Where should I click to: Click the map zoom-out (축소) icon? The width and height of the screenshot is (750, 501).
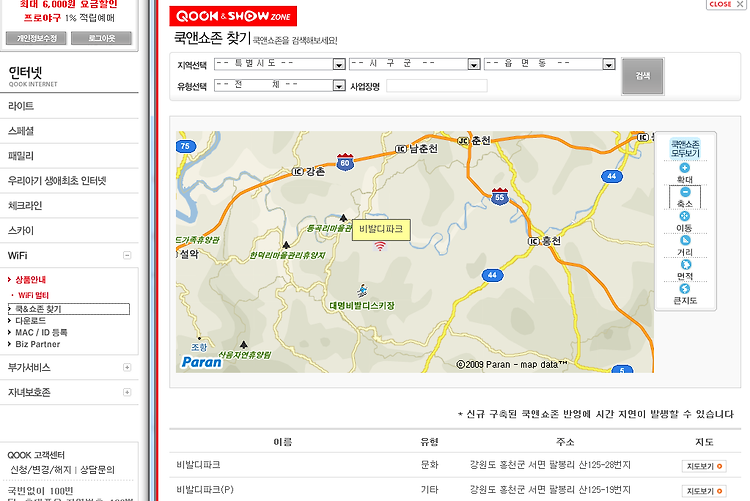(x=685, y=192)
